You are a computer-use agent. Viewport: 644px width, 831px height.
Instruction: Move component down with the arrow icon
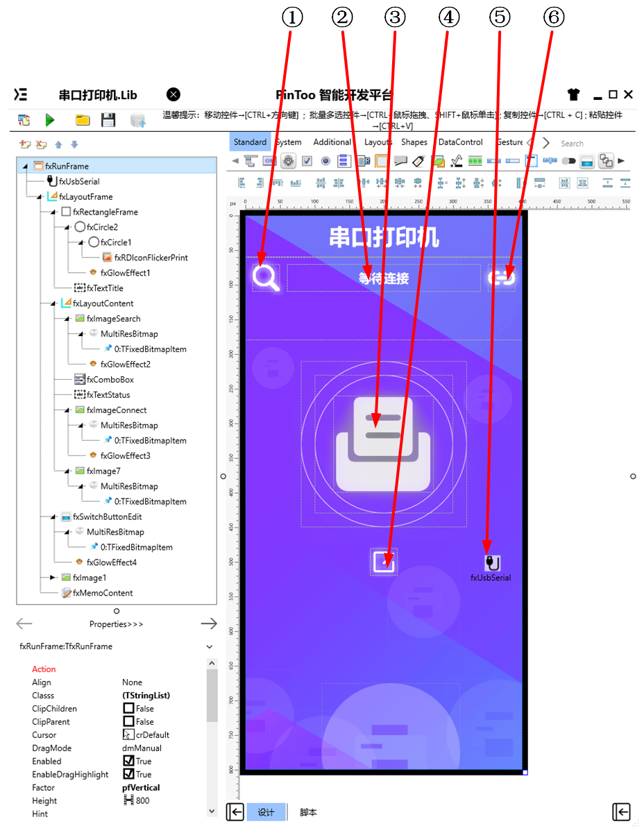point(74,144)
